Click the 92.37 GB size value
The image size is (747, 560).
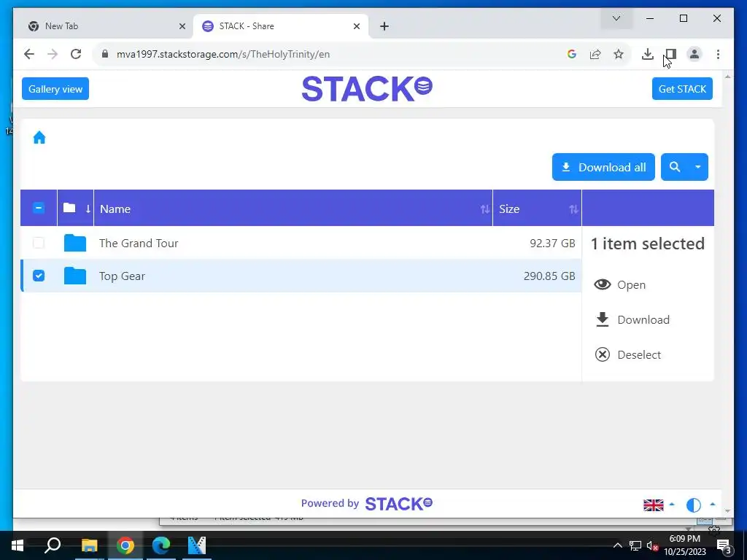[552, 244]
